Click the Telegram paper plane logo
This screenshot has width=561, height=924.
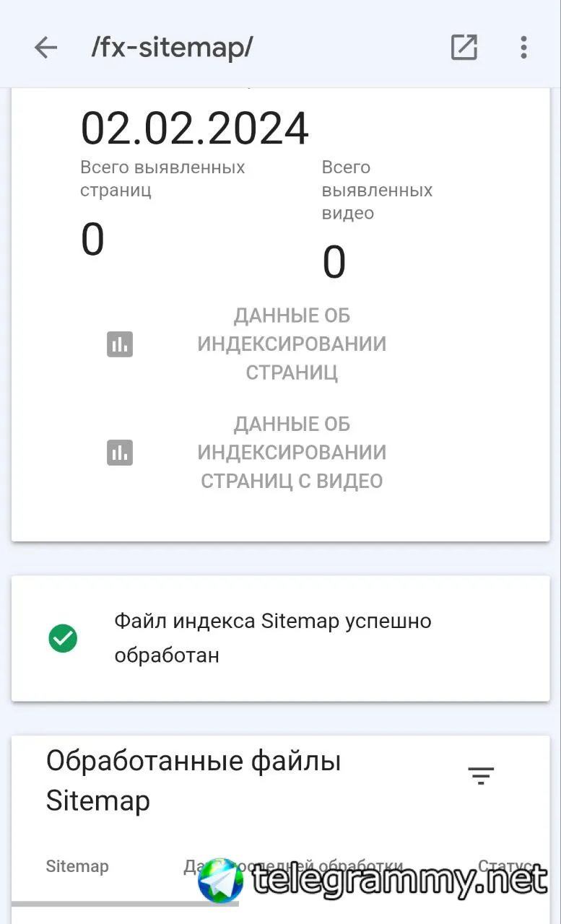click(221, 881)
